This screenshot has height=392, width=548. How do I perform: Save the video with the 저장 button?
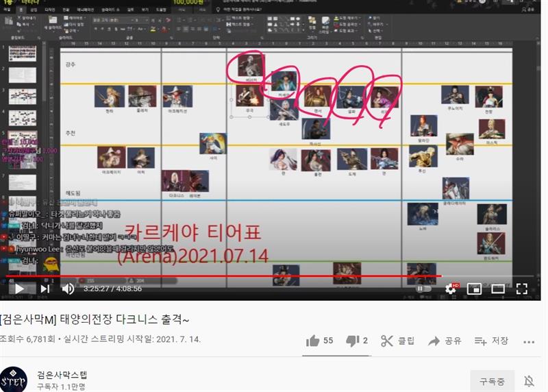pyautogui.click(x=491, y=341)
